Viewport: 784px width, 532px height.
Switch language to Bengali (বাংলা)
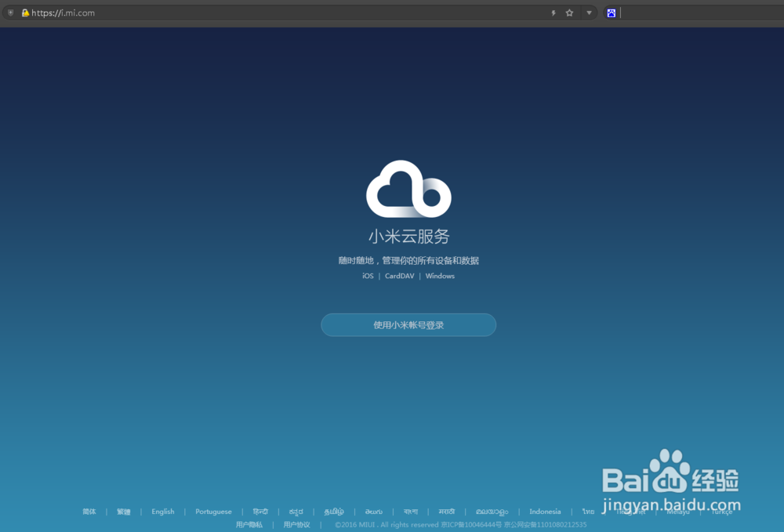click(x=411, y=512)
